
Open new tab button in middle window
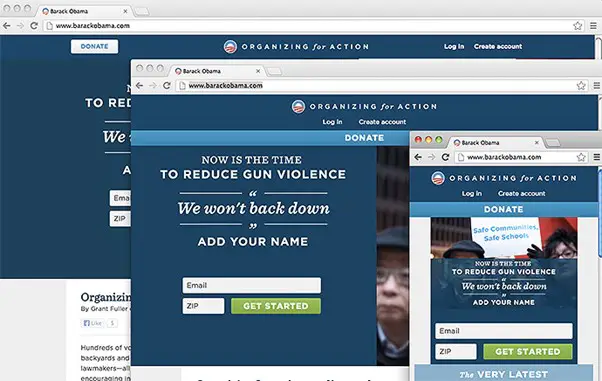[x=274, y=71]
